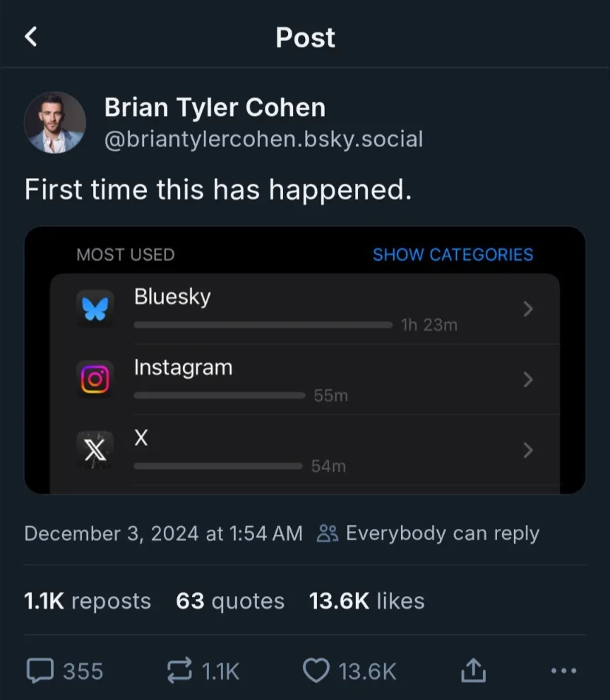
Task: Expand the Instagram row chevron
Action: click(527, 379)
